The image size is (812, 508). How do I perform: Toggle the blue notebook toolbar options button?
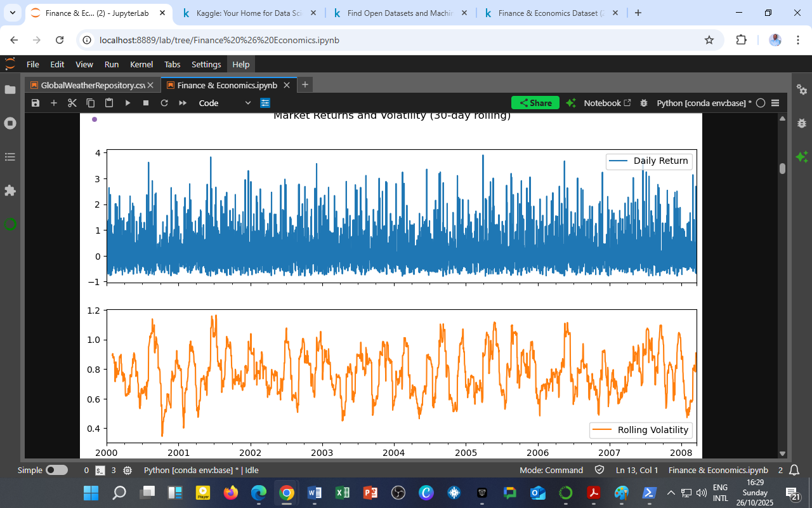(x=265, y=103)
